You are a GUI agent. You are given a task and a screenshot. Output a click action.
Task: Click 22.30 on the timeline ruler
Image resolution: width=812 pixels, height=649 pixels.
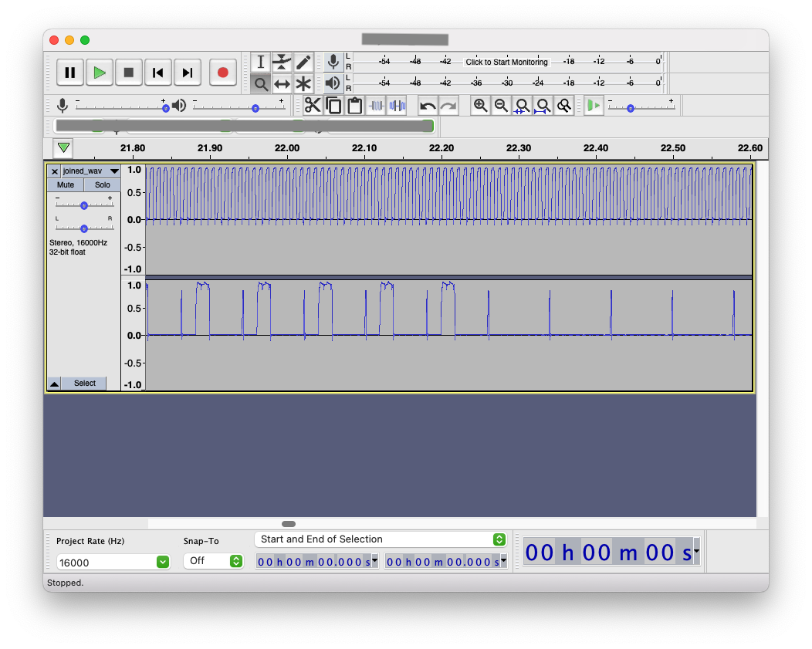(x=519, y=148)
